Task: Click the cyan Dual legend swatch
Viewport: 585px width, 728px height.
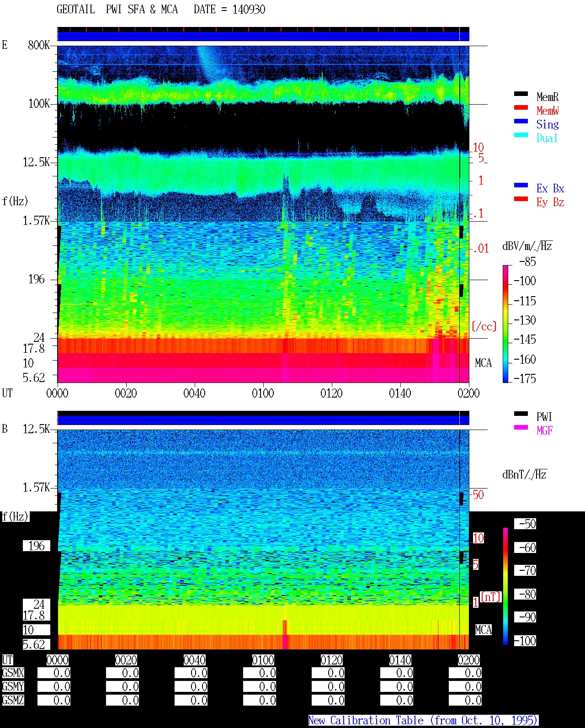Action: 521,135
